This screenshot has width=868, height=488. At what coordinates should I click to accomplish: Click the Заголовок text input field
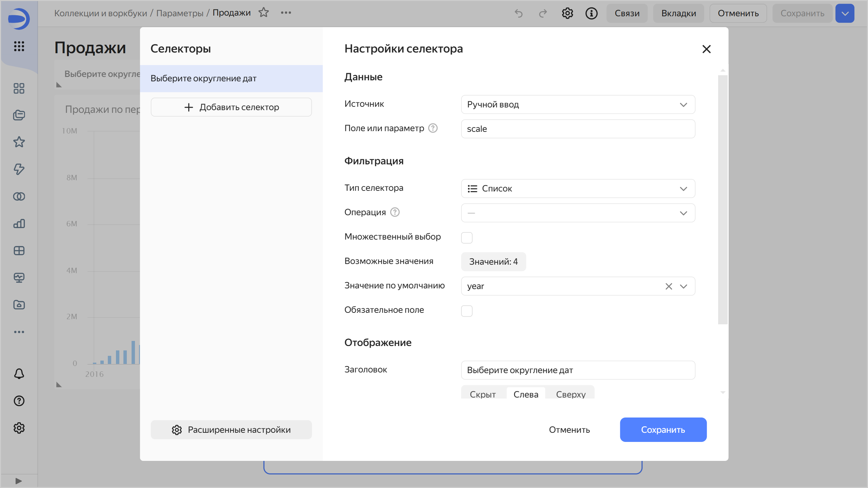point(578,370)
